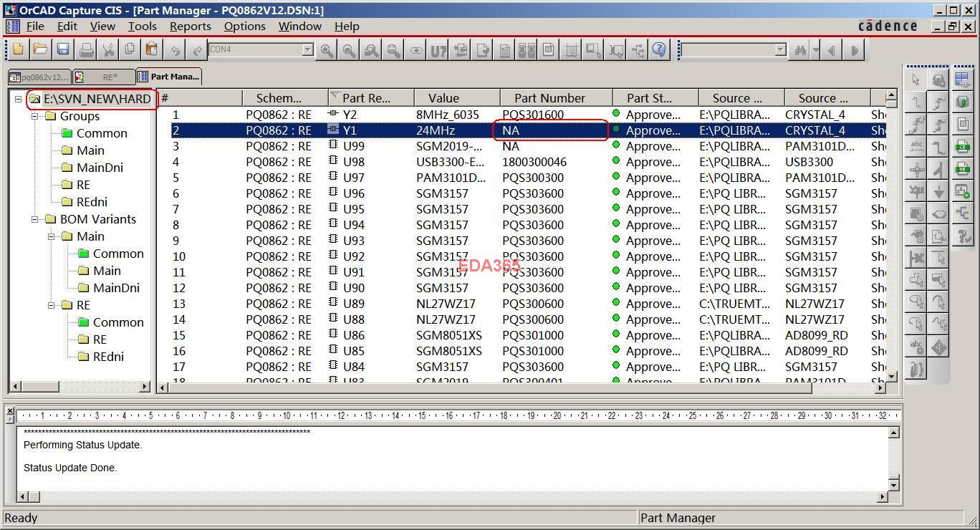Click the Value column header
980x530 pixels.
(x=443, y=98)
